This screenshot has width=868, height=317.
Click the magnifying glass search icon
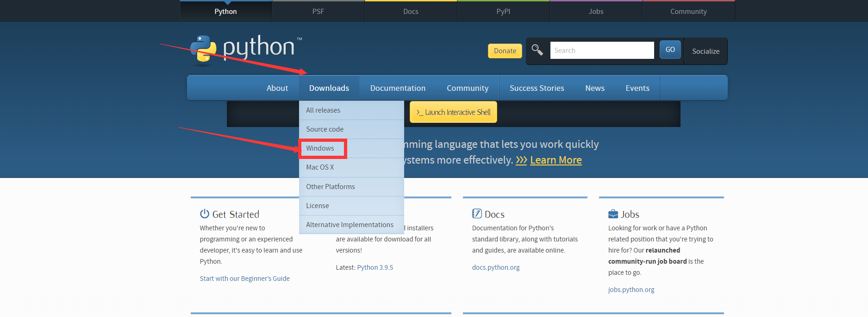[x=537, y=50]
